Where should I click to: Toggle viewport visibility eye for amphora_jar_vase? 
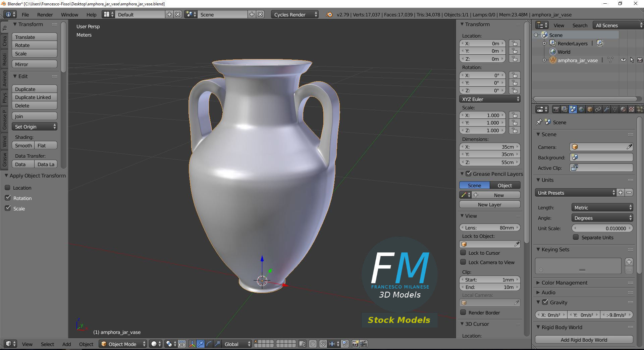(623, 60)
